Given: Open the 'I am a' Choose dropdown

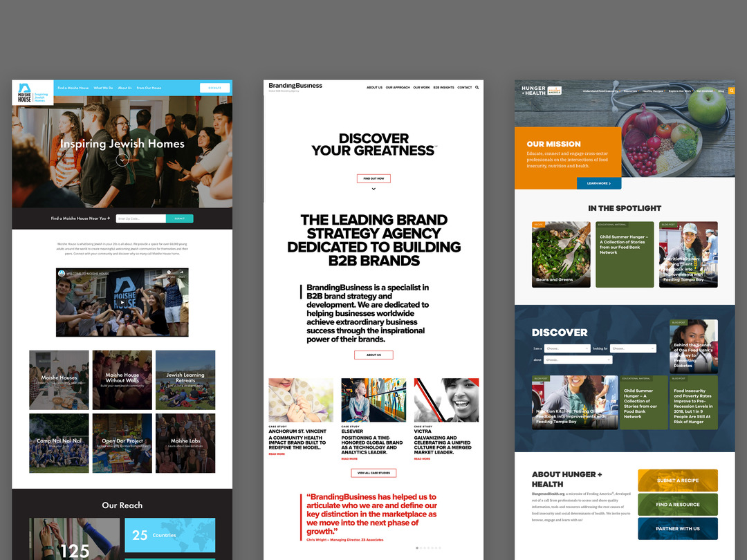Looking at the screenshot, I should click(567, 348).
